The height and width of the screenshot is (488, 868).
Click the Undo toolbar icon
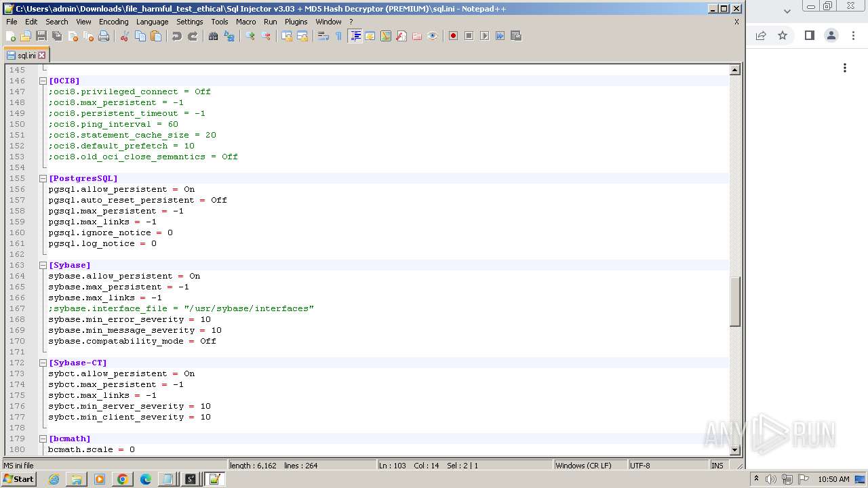click(177, 36)
